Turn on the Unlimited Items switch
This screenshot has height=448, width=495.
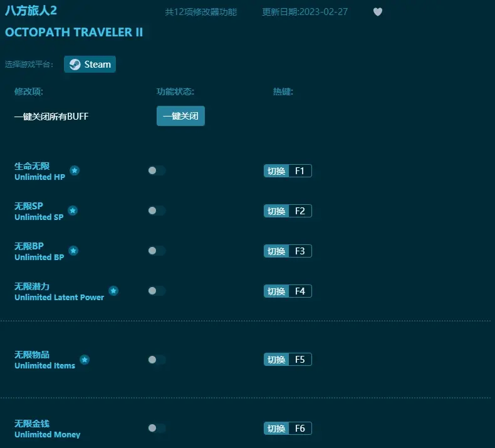(157, 360)
